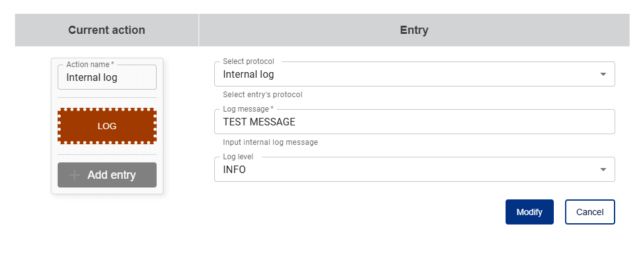Click the Log level dropdown arrow

(603, 169)
